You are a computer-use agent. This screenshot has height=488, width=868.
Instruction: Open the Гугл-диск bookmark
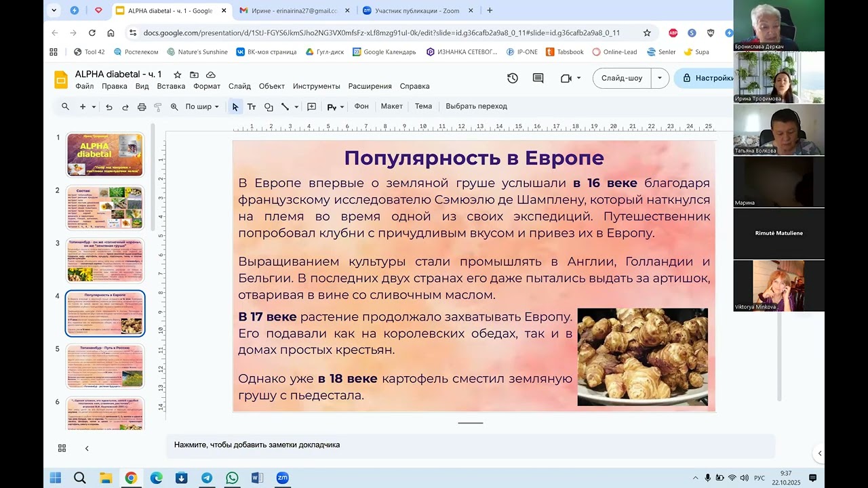[325, 52]
